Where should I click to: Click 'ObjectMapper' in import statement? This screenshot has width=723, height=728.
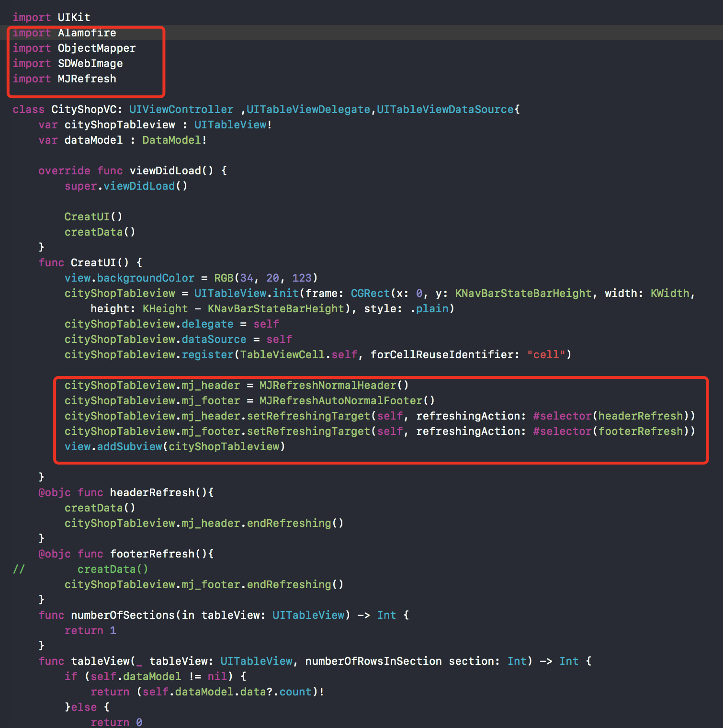point(97,48)
